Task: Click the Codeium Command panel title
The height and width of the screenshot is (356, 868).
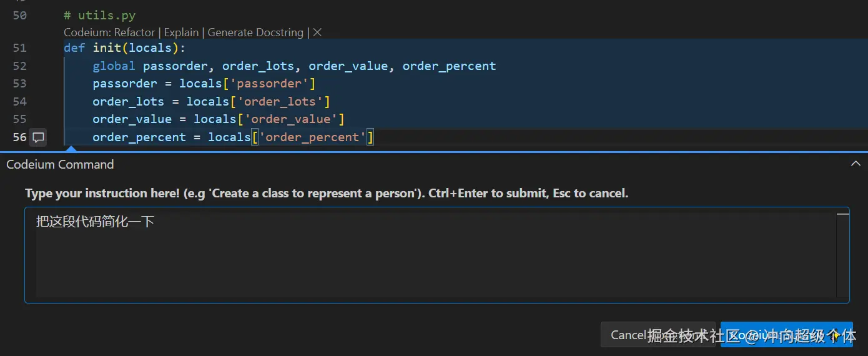Action: (x=60, y=164)
